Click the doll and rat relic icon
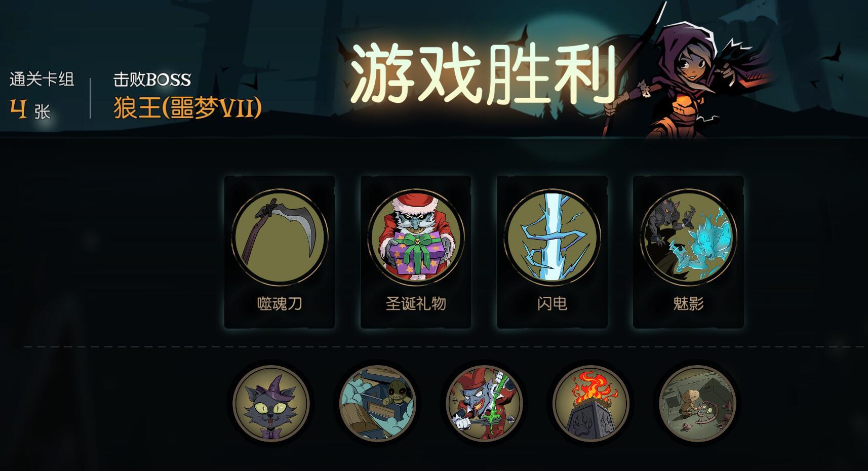Image resolution: width=868 pixels, height=471 pixels. click(697, 404)
